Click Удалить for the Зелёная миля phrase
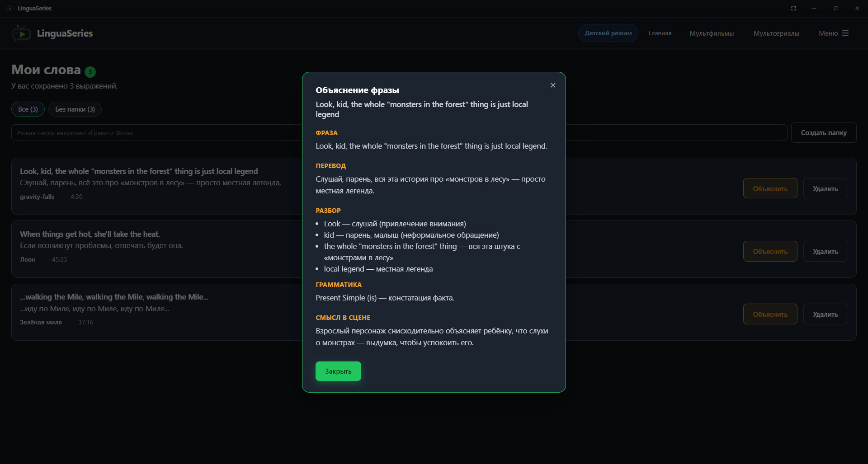This screenshot has width=868, height=464. click(x=825, y=314)
